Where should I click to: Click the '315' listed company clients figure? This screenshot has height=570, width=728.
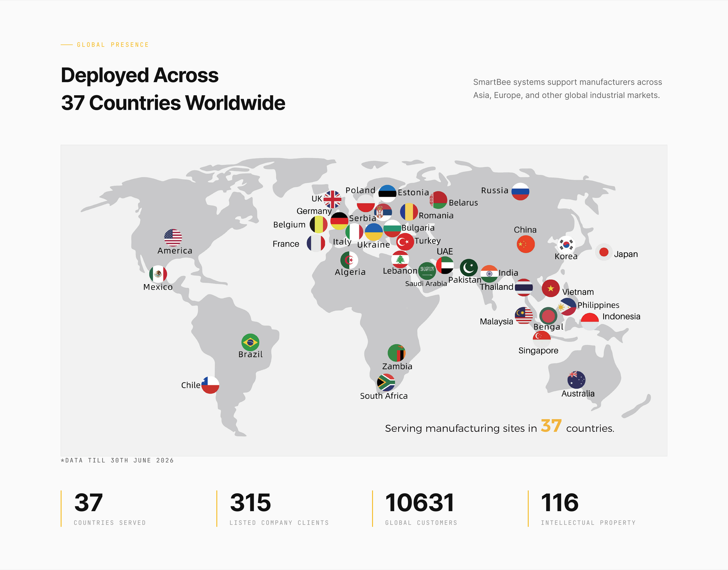coord(250,502)
